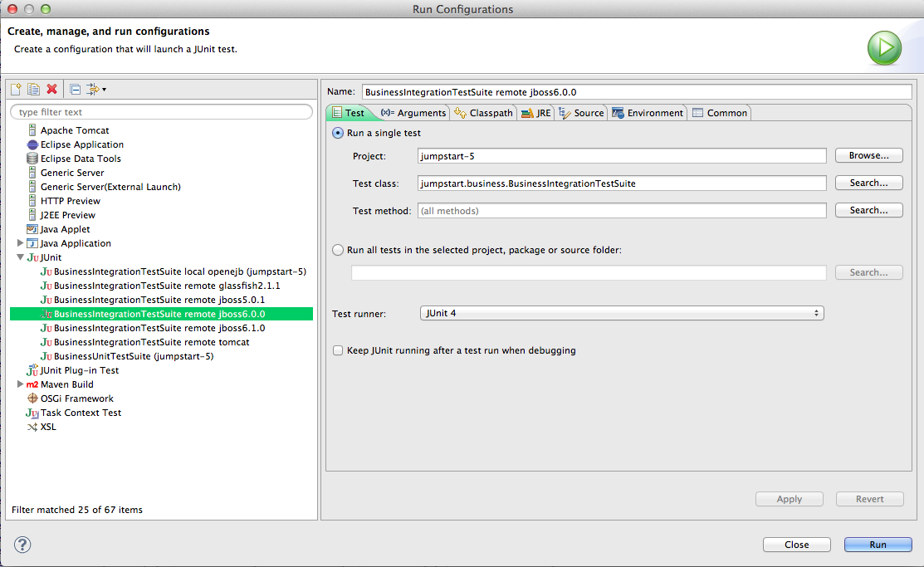Collapse the JUnit tree node
This screenshot has width=924, height=567.
20,257
